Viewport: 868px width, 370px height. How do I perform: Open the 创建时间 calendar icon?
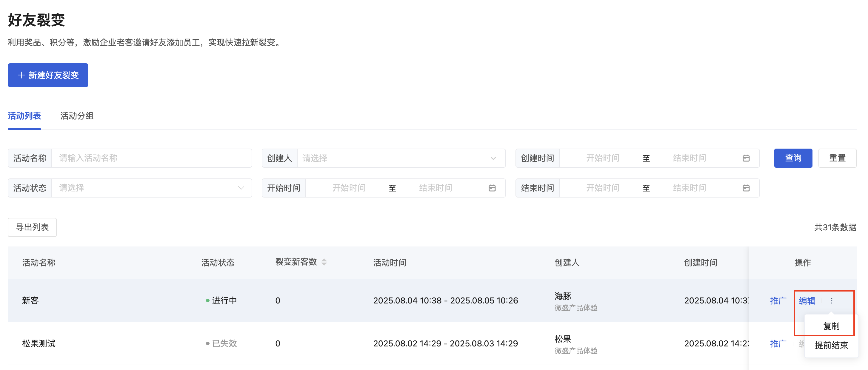pos(746,158)
